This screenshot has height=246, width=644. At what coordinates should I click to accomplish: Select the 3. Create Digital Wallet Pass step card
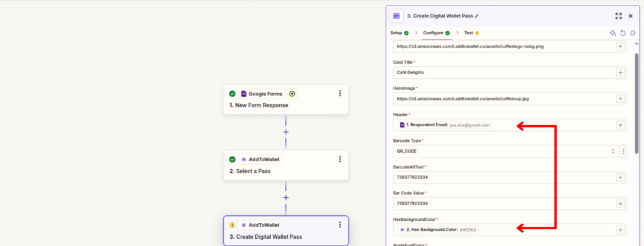[286, 230]
